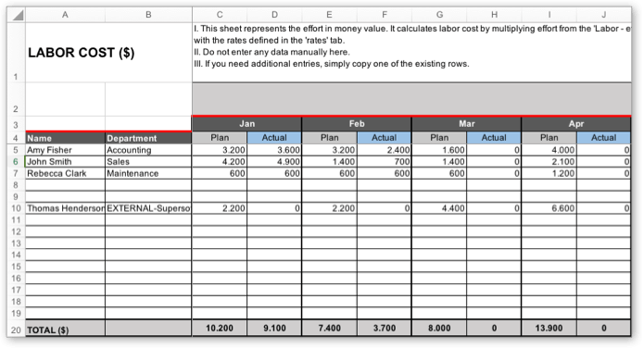Click the Jan Plan subheader

[220, 138]
